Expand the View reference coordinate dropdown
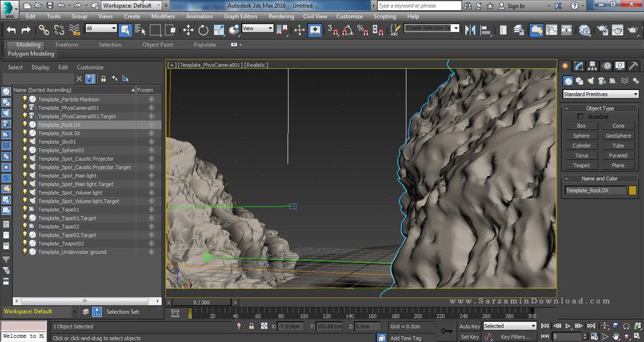644x342 pixels. click(258, 29)
